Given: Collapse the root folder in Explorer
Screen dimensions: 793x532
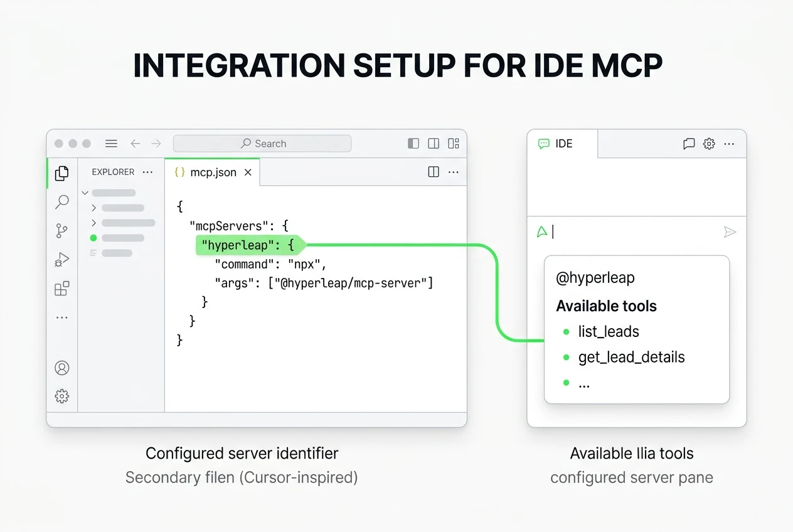Looking at the screenshot, I should [85, 193].
